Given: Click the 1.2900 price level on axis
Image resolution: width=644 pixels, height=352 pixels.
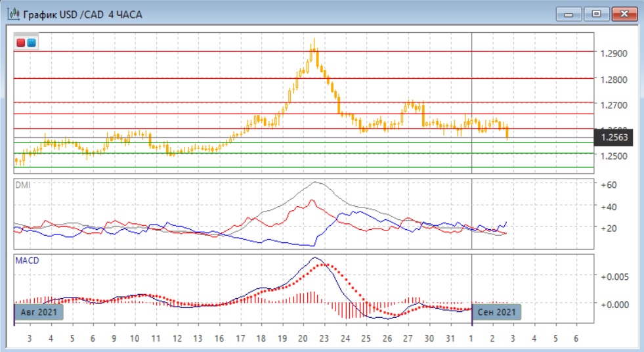Looking at the screenshot, I should coord(613,53).
